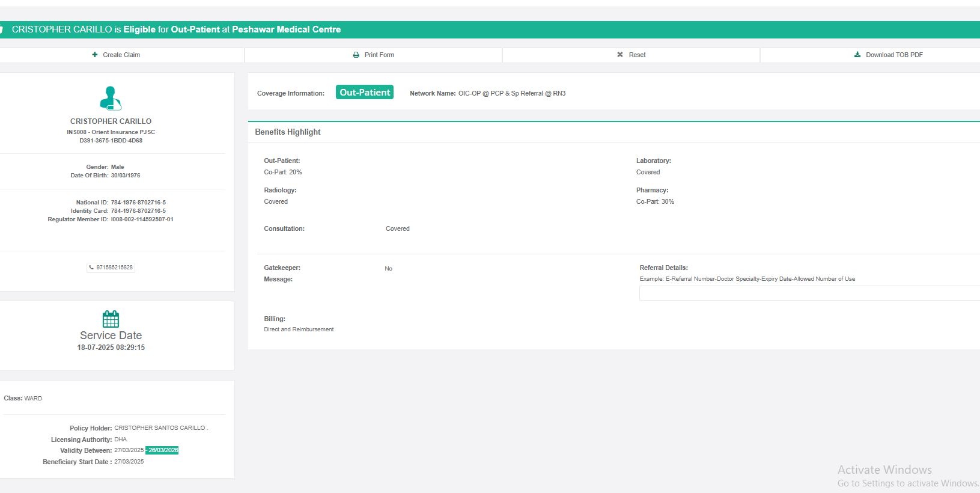This screenshot has height=493, width=980.
Task: Click the download icon for TOB PDF
Action: (857, 55)
